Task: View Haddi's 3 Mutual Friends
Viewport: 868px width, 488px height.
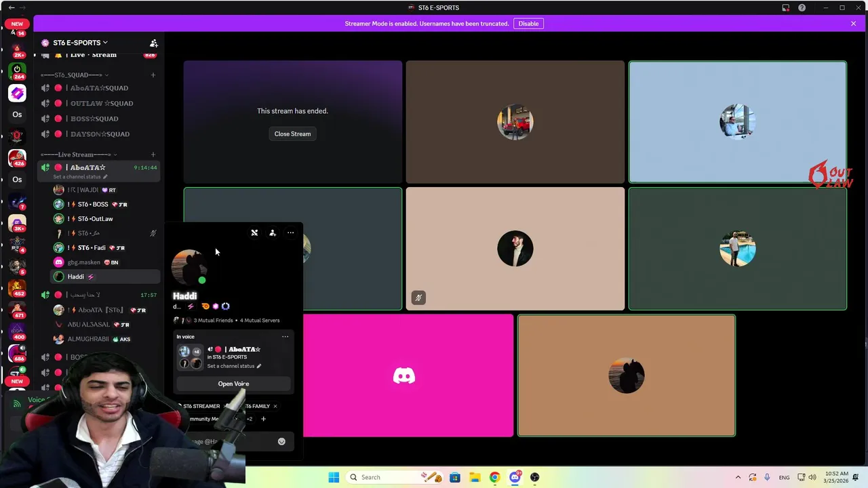Action: [213, 321]
